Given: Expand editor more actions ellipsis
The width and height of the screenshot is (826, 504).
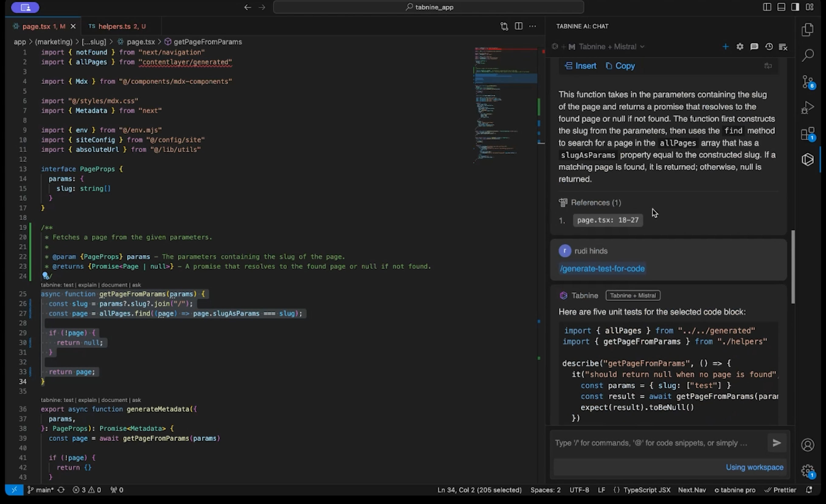Looking at the screenshot, I should coord(532,26).
